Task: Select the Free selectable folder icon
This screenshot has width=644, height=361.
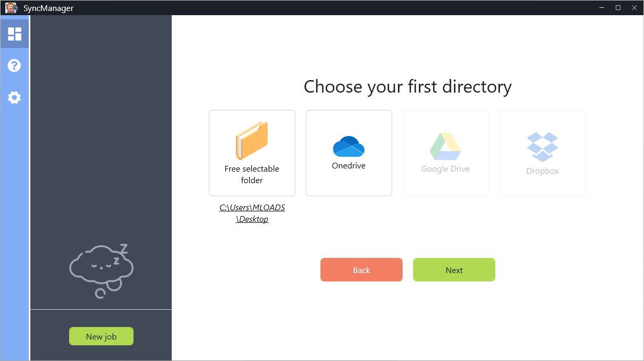Action: click(252, 140)
